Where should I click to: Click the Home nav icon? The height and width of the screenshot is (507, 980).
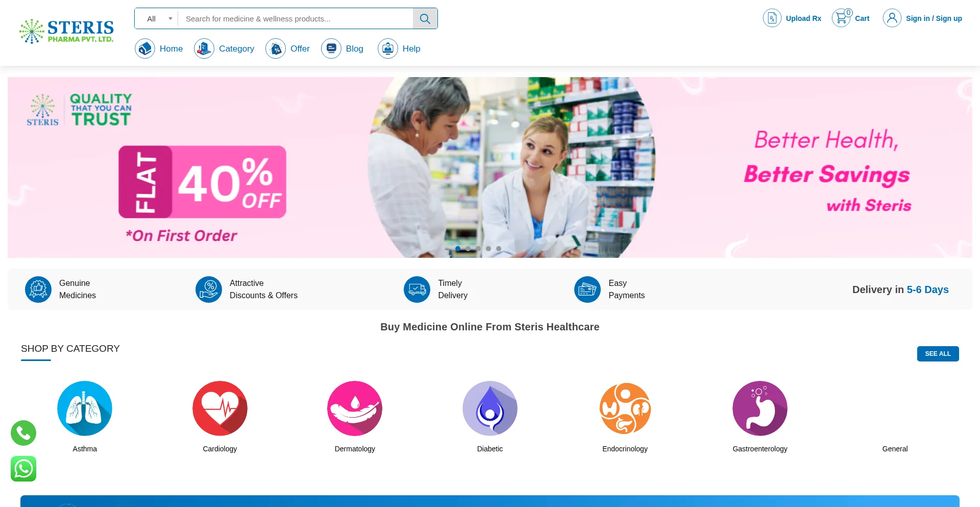145,49
